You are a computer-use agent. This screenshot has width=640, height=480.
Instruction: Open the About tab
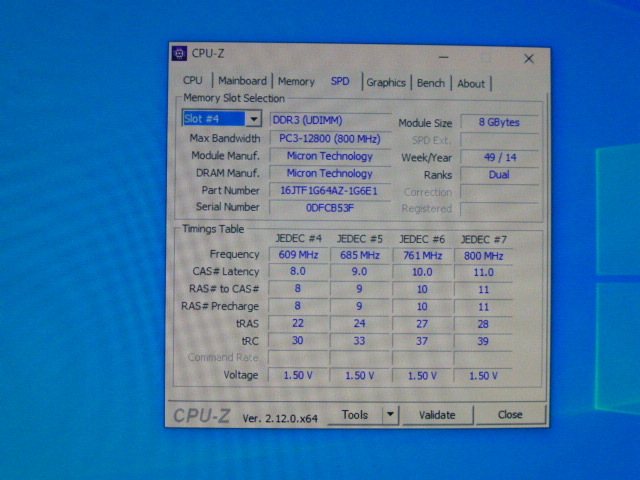(471, 84)
